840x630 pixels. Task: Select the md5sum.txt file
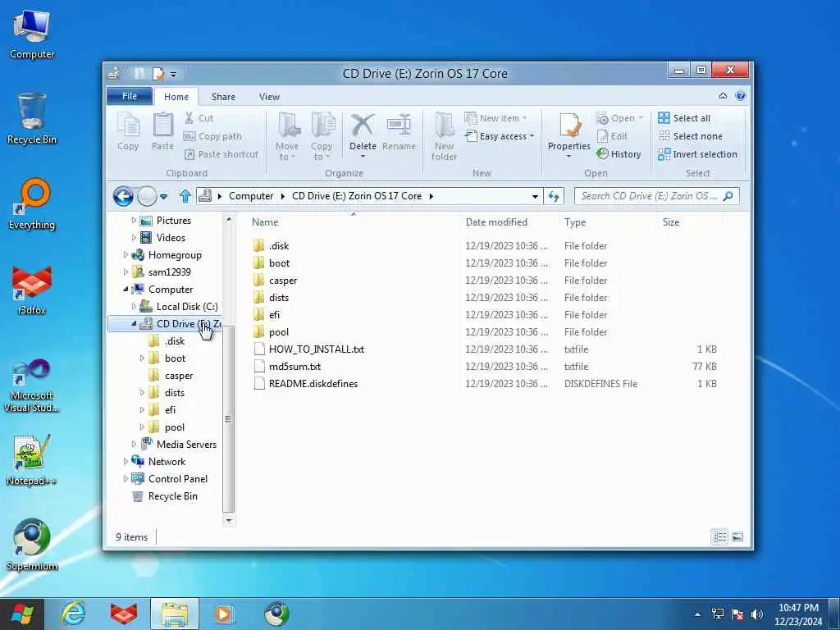coord(294,367)
